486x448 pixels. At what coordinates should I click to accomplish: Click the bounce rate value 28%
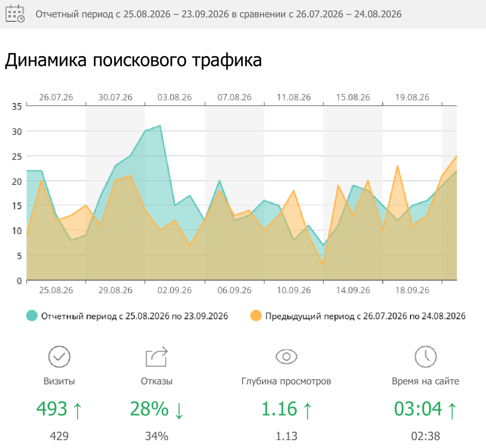click(150, 409)
